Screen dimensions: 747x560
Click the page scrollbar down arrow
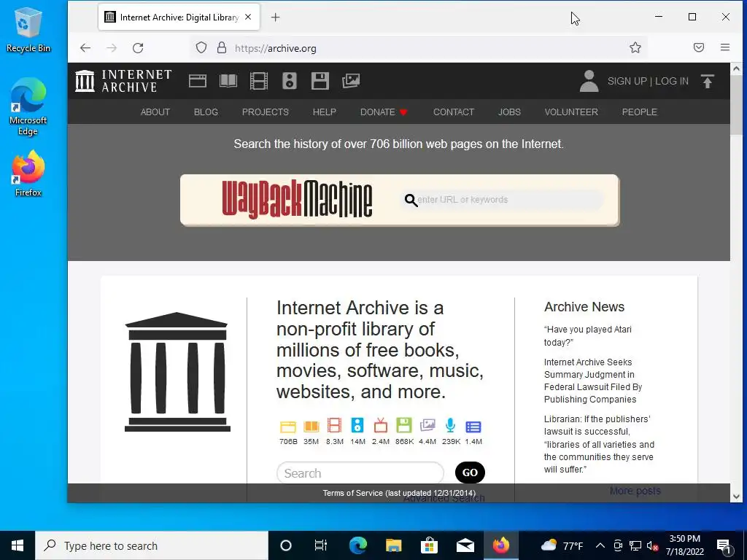[x=736, y=496]
